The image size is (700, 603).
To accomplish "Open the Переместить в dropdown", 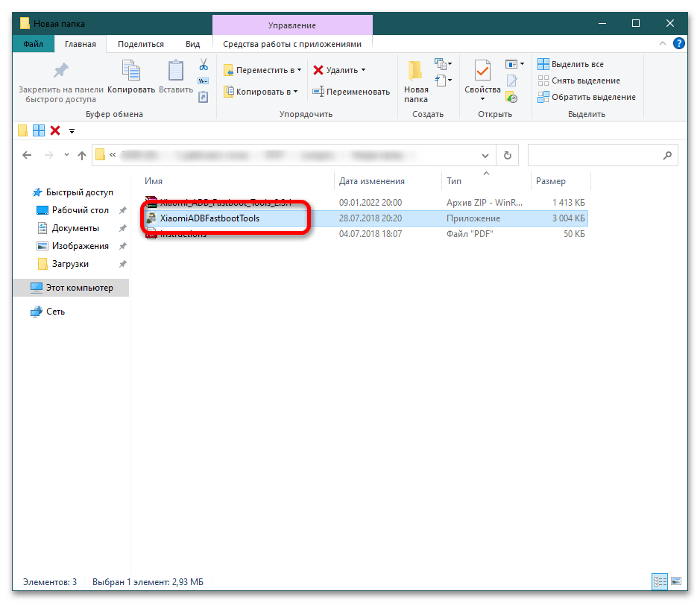I will pos(300,70).
